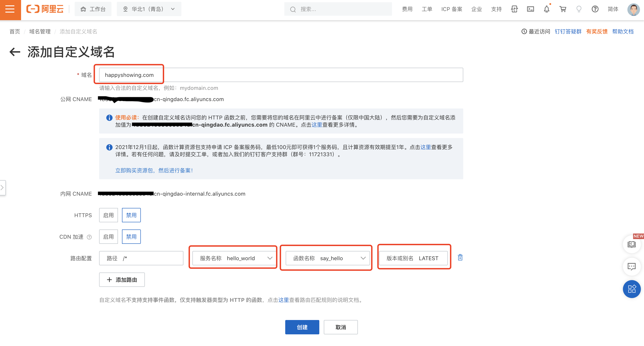Open the 帮助文档 link

point(623,31)
